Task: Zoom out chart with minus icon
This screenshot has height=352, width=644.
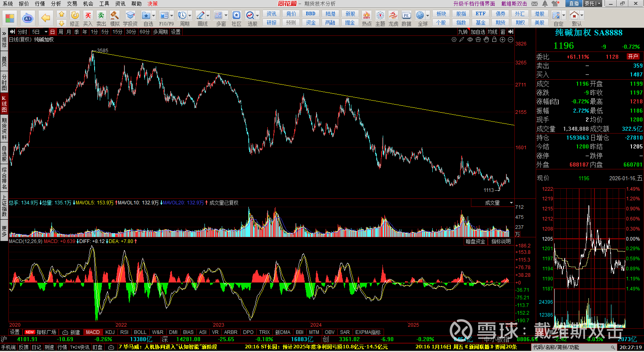Action: 510,39
